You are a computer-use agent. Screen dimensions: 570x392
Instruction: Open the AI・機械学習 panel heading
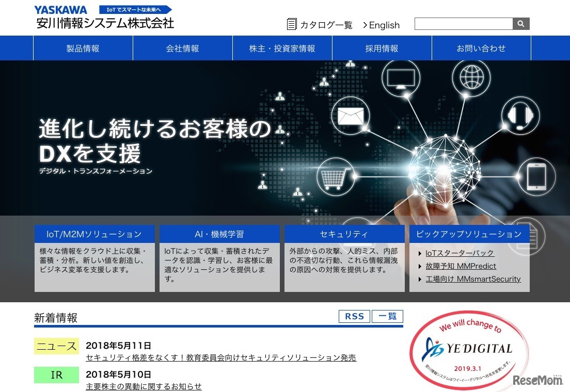[x=219, y=234]
